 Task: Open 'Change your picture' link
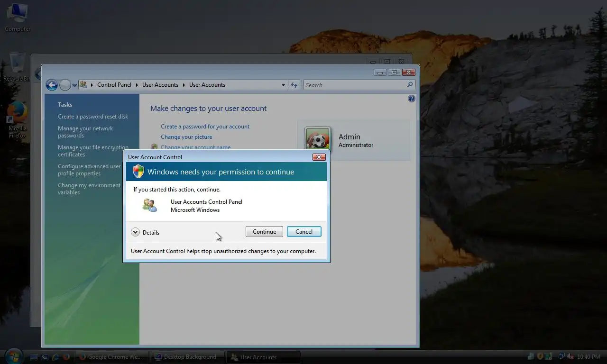tap(186, 137)
